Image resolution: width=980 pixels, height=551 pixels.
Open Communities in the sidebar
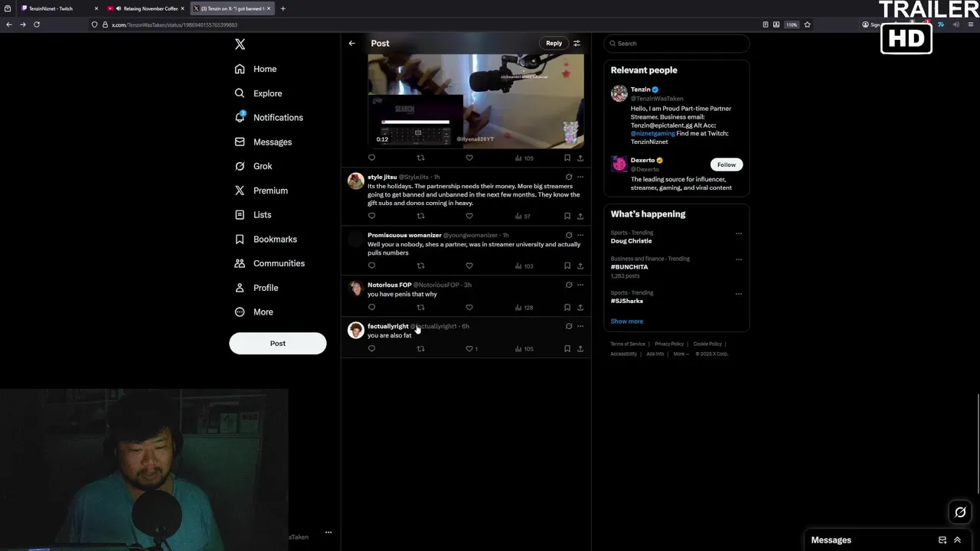coord(269,263)
